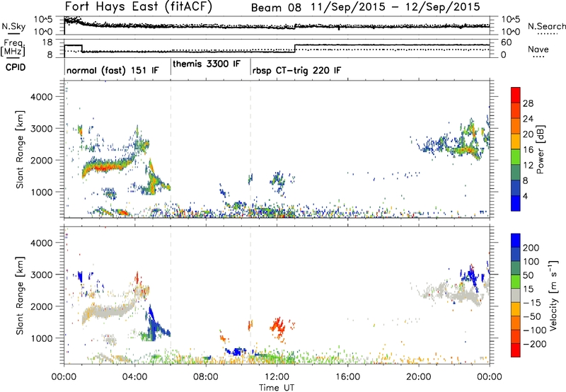Click the 'Power [dB]' colorbar label
This screenshot has width=566, height=392.
click(x=541, y=150)
